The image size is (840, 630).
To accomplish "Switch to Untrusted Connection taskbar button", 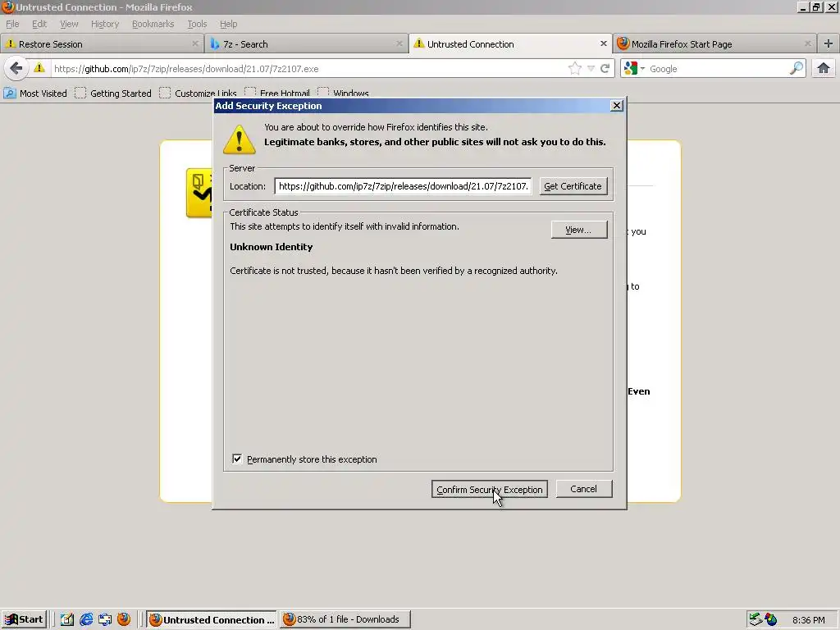I will coord(212,619).
